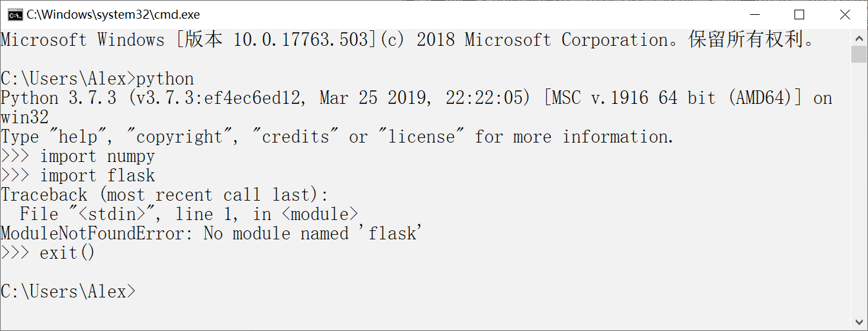Click the scrollbar down arrow

[x=859, y=321]
